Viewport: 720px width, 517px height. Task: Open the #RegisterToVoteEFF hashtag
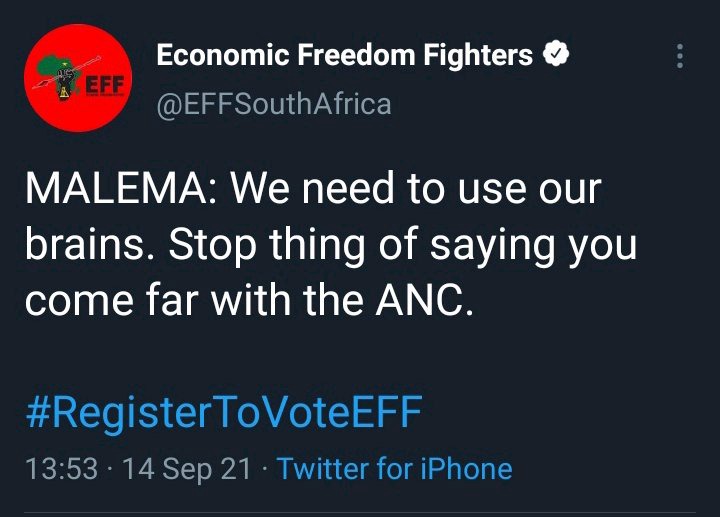point(224,412)
